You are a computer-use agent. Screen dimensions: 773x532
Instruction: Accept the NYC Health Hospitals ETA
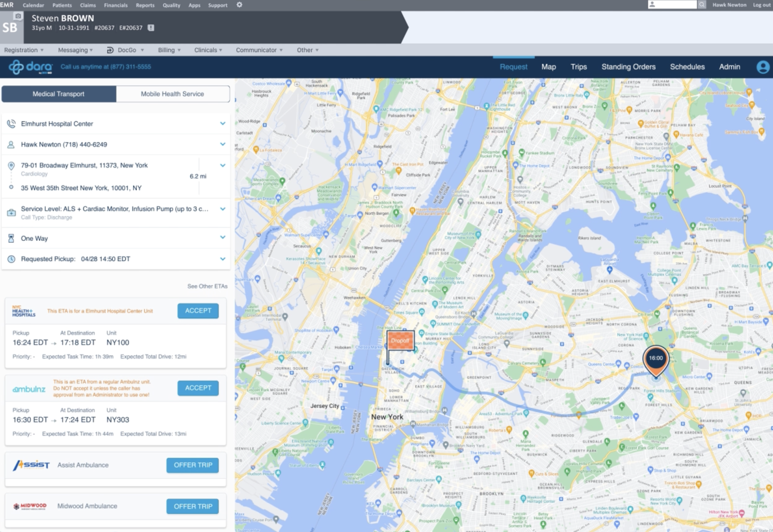coord(198,311)
